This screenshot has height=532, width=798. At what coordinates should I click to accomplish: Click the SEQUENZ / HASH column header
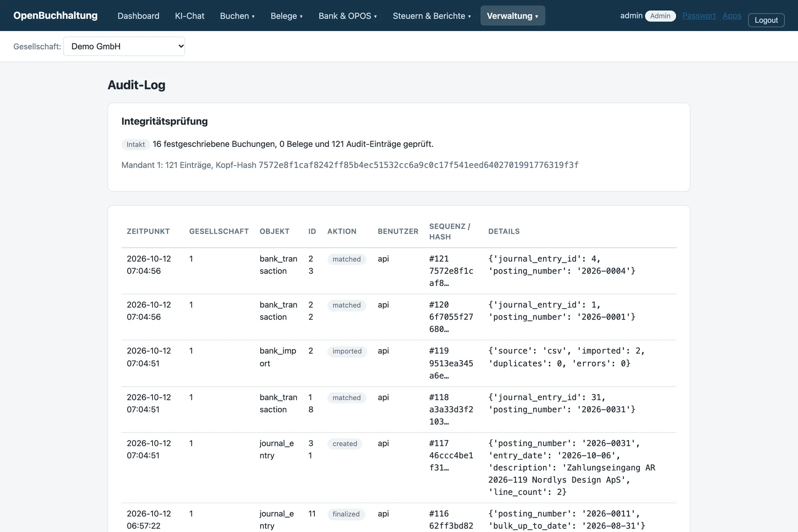(x=450, y=231)
